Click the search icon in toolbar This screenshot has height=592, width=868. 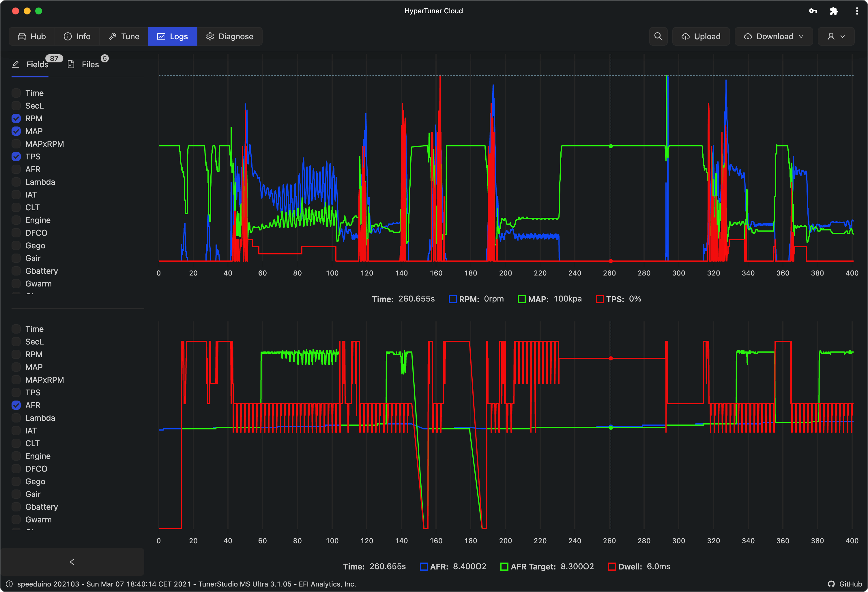[x=658, y=36]
